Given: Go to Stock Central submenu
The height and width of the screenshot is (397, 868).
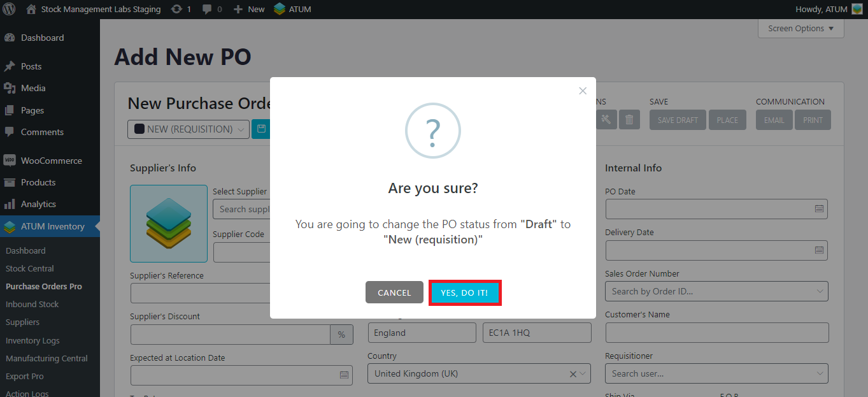Looking at the screenshot, I should tap(30, 268).
